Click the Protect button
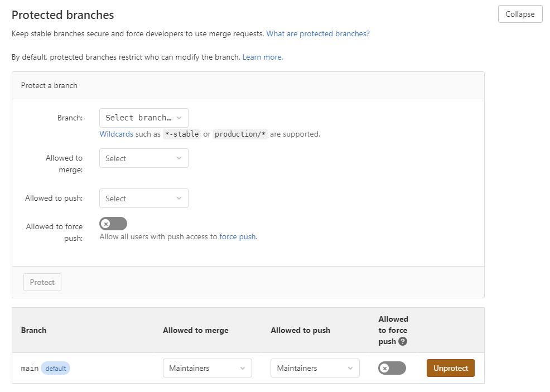The width and height of the screenshot is (550, 392). tap(42, 282)
